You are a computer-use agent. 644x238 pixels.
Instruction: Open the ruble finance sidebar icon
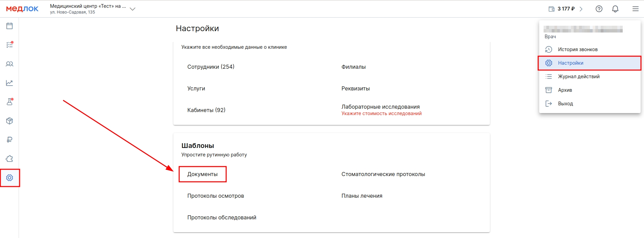point(9,140)
